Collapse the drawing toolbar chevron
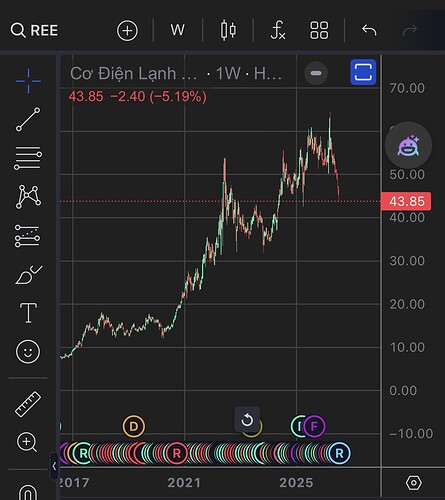 pyautogui.click(x=54, y=466)
